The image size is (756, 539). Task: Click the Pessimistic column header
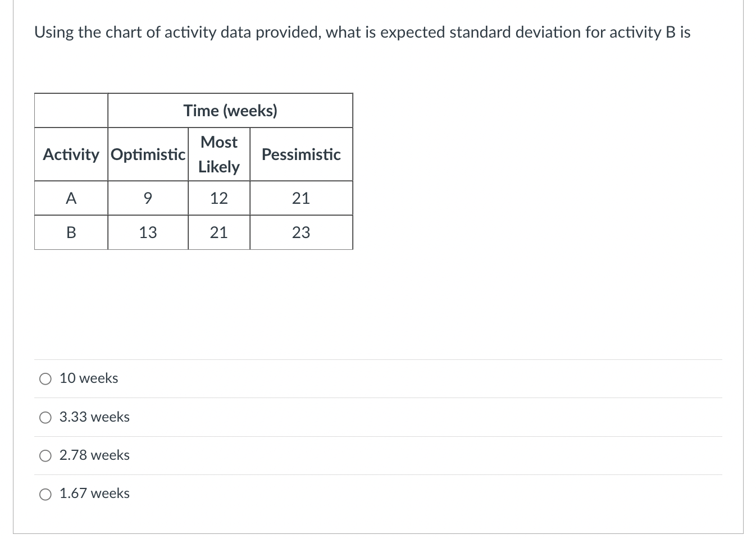[301, 154]
